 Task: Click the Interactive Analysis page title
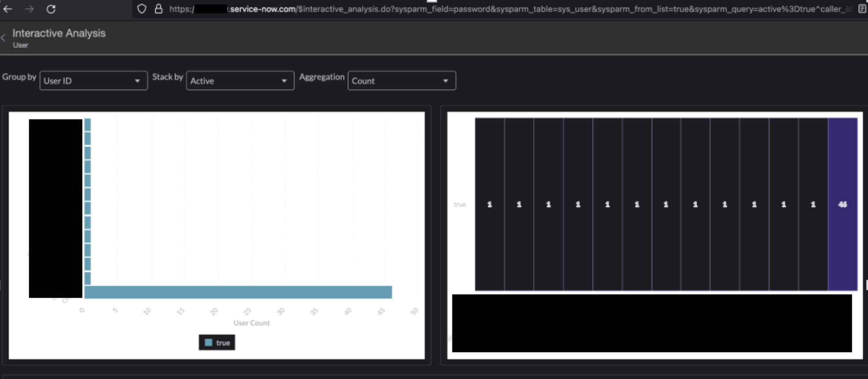coord(59,33)
